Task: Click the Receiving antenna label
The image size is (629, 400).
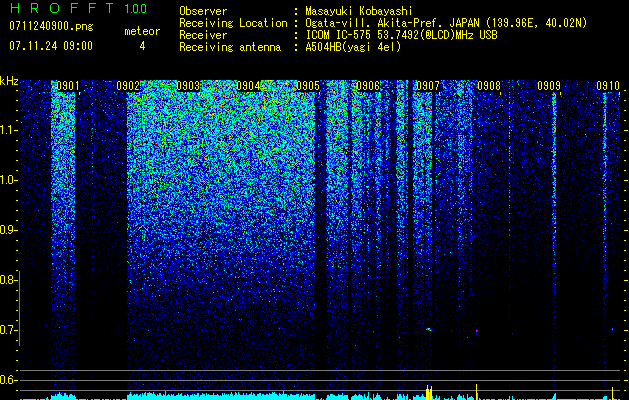Action: tap(230, 47)
